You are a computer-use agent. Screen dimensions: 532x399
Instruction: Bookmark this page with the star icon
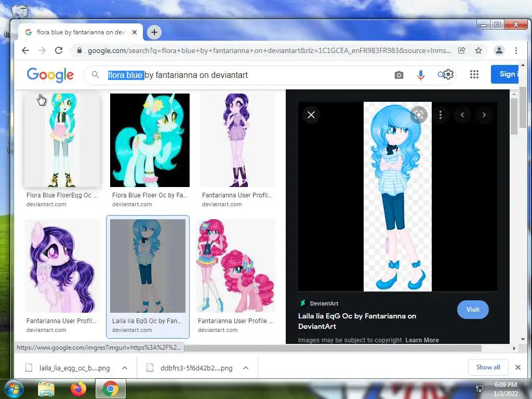(478, 50)
